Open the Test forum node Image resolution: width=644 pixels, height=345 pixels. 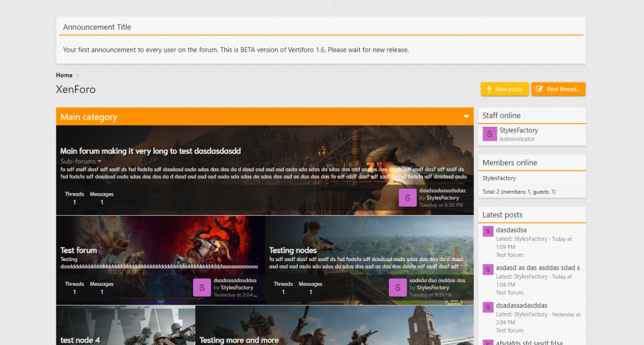click(x=78, y=250)
